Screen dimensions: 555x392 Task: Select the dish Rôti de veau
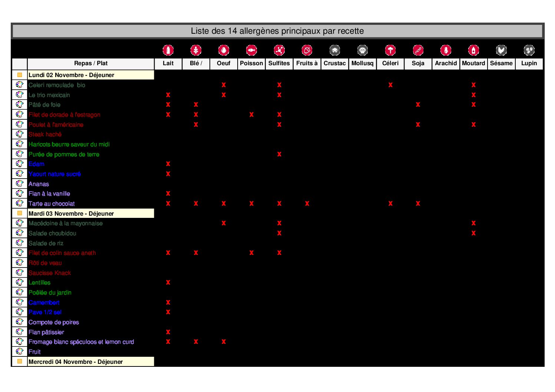pos(45,263)
